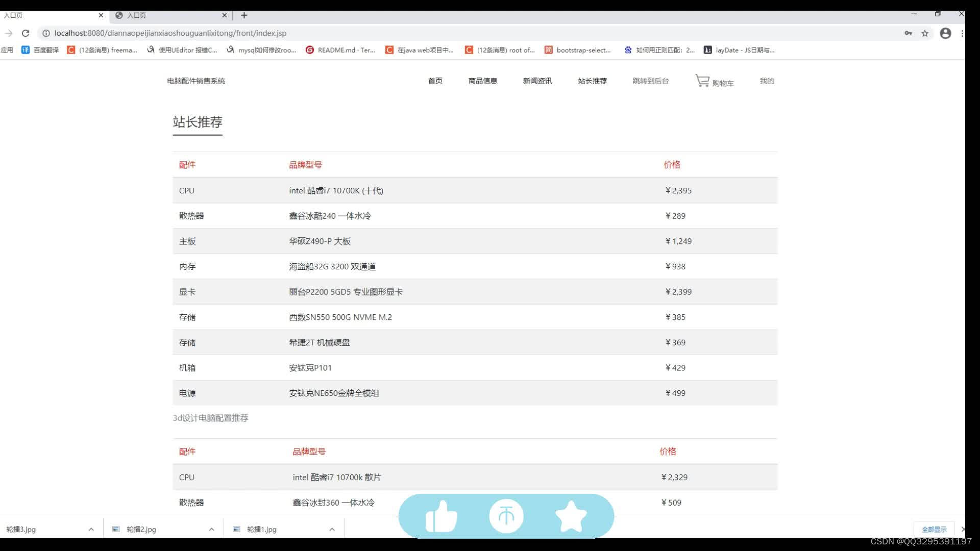Click the ￥2,329 price cell
980x551 pixels.
coord(674,478)
